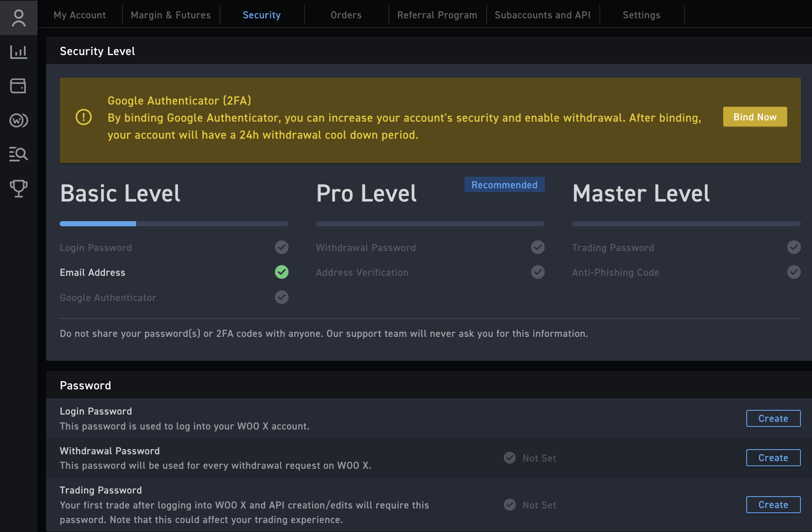The width and height of the screenshot is (812, 532).
Task: Click the Google Authenticator item label
Action: (x=108, y=298)
